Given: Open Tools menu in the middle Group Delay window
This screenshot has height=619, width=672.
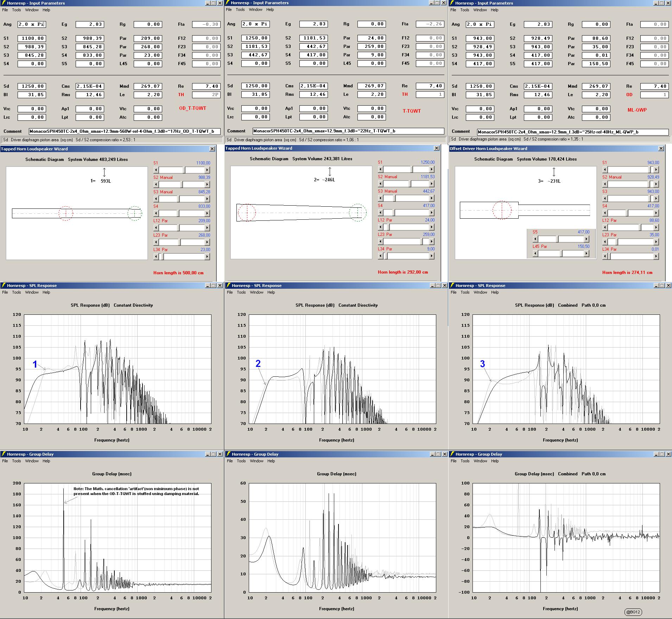Looking at the screenshot, I should (241, 461).
